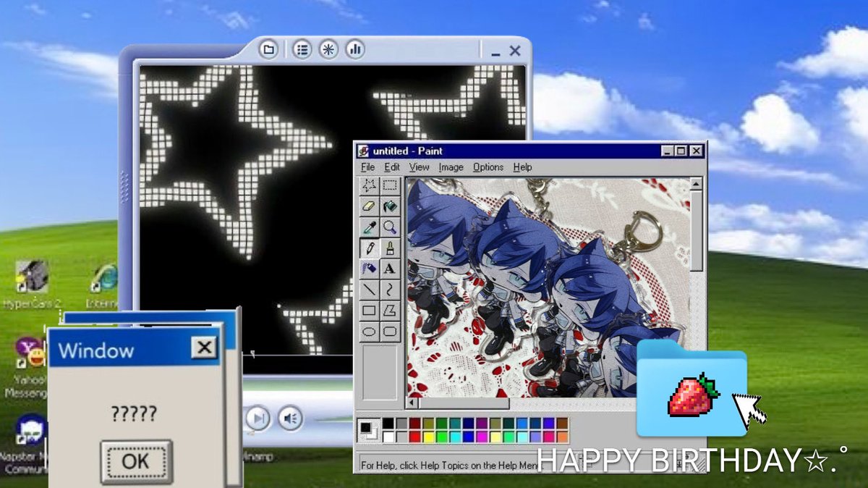Close the dialog titled Window

[205, 348]
